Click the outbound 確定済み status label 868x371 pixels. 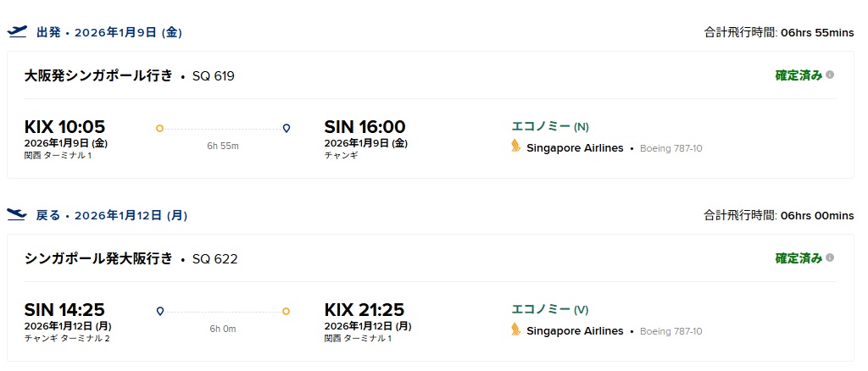[x=798, y=75]
